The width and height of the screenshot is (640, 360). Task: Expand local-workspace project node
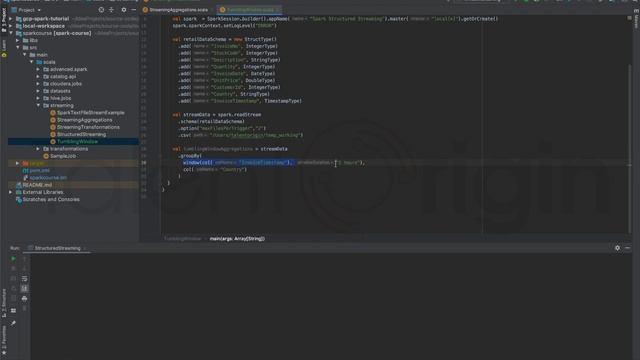(11, 26)
